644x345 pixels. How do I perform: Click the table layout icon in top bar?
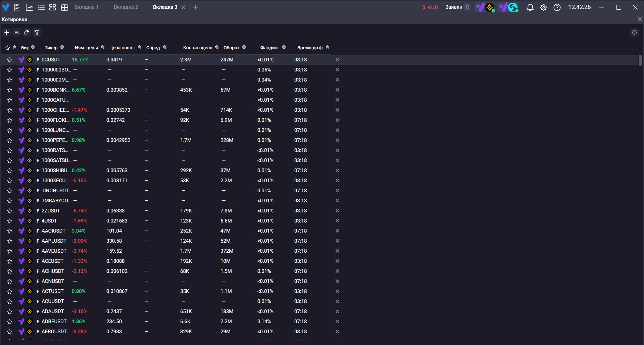coord(64,7)
